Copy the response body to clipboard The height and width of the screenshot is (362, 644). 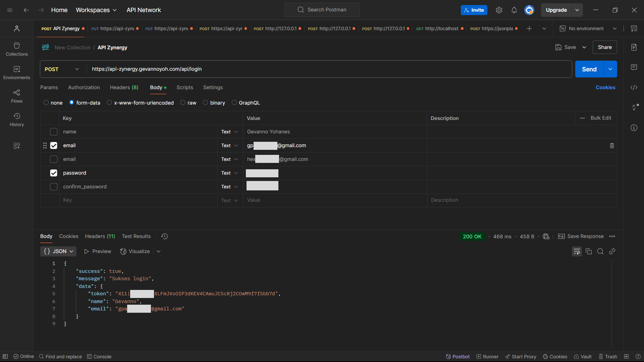tap(589, 251)
